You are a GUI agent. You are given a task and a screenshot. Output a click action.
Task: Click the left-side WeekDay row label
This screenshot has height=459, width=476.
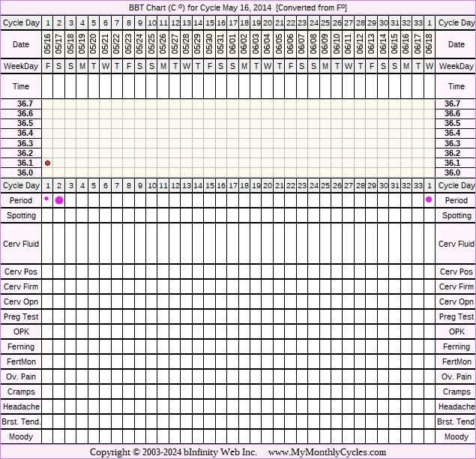pyautogui.click(x=21, y=67)
